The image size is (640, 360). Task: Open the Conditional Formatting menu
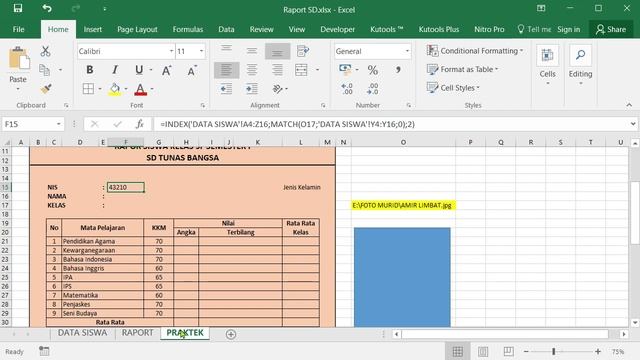475,51
